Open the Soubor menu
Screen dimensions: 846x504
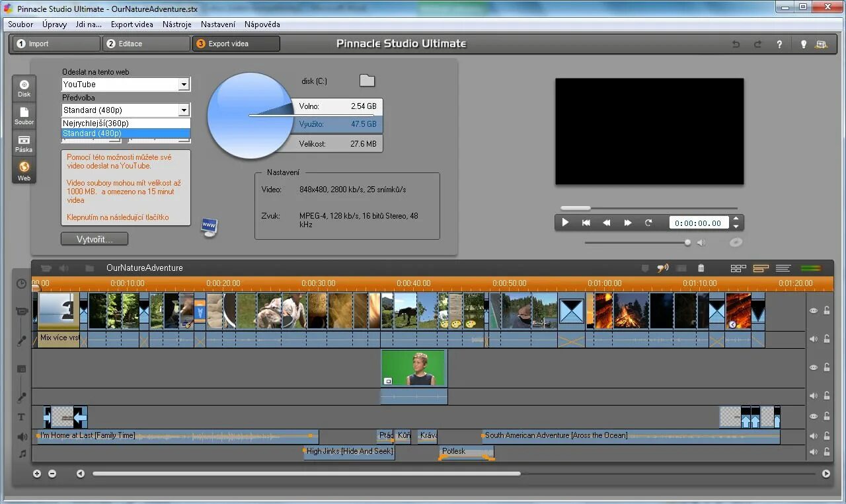tap(20, 24)
